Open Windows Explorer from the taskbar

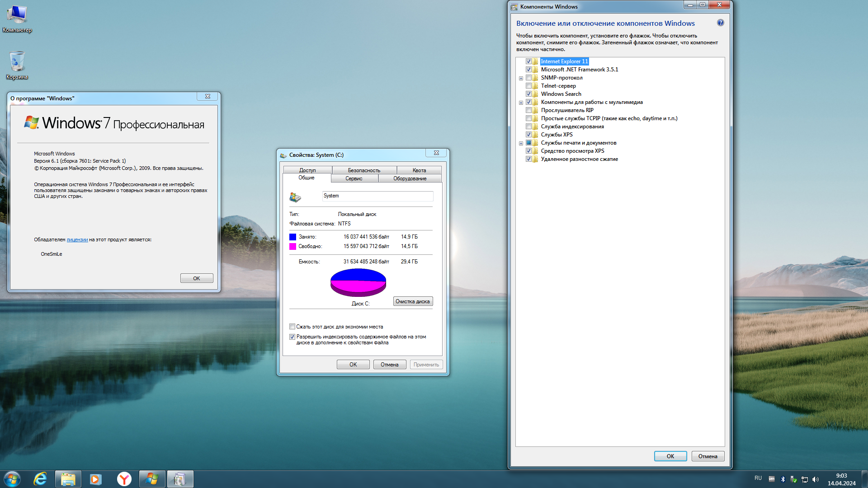[68, 479]
